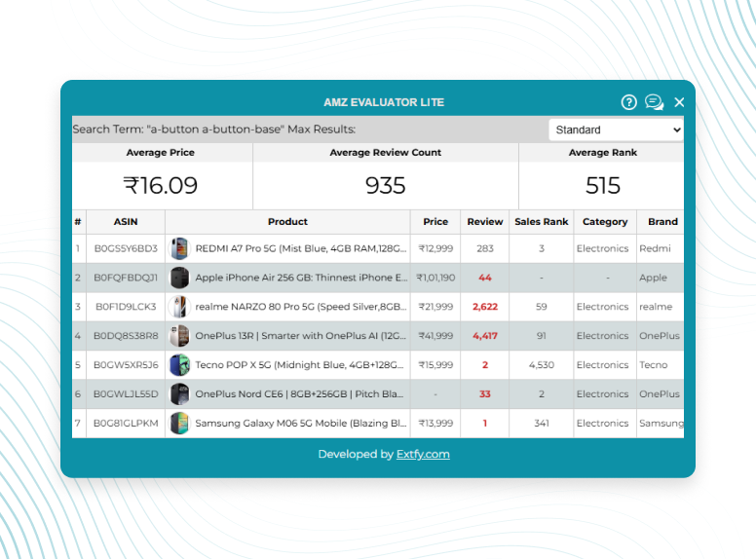Select ASIN B0GS5Y6BD3
The image size is (756, 559).
(126, 248)
